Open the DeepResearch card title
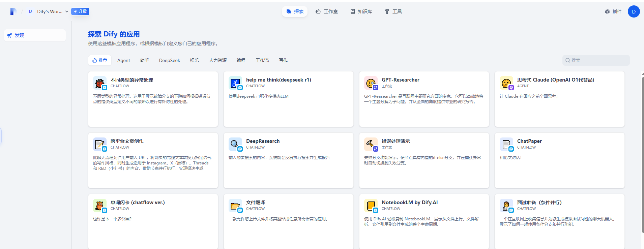The width and height of the screenshot is (644, 249). coord(263,141)
